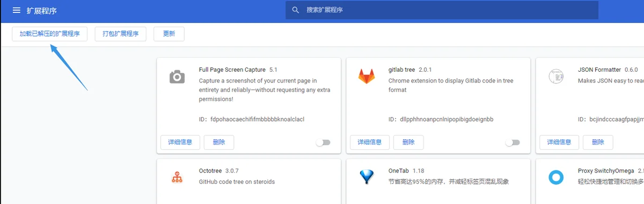Click 加载已解压的扩展程序 button
Screen dimensions: 644x204
tap(49, 34)
